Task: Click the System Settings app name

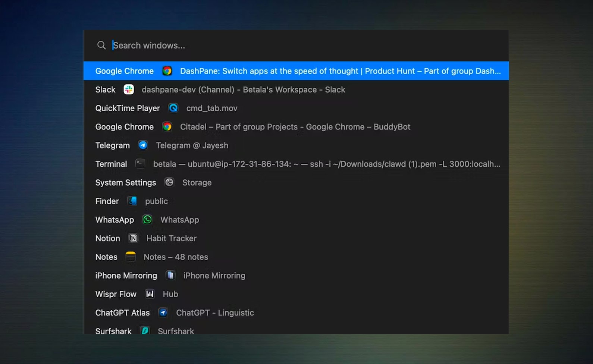Action: [126, 183]
